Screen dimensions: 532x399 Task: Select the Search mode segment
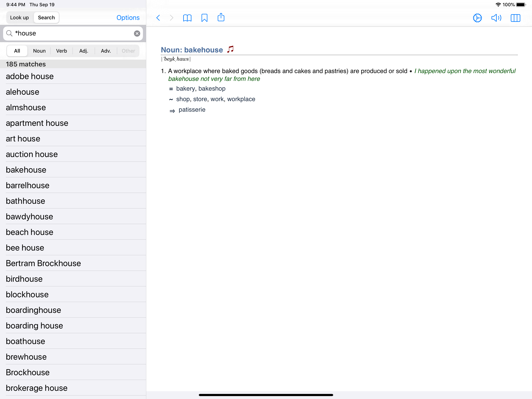(x=46, y=18)
